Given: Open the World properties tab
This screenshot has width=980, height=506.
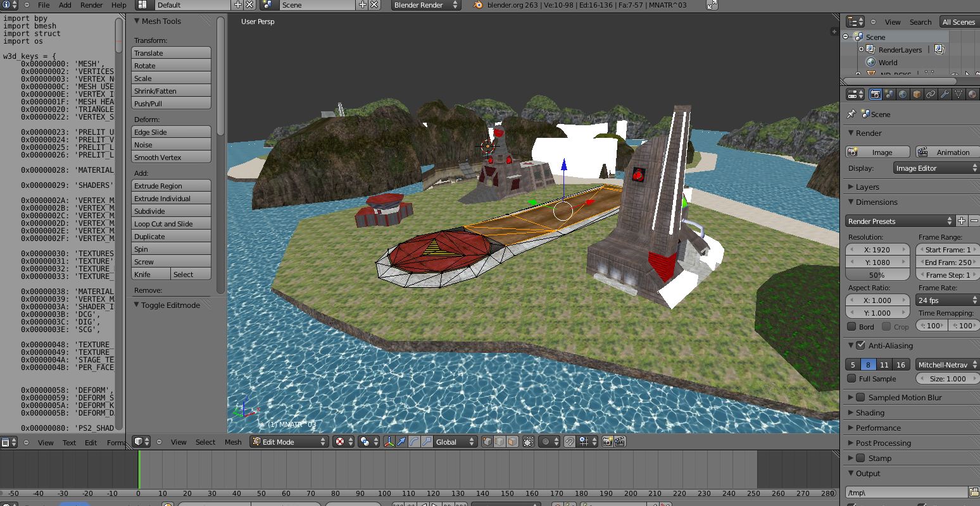Looking at the screenshot, I should (x=903, y=94).
